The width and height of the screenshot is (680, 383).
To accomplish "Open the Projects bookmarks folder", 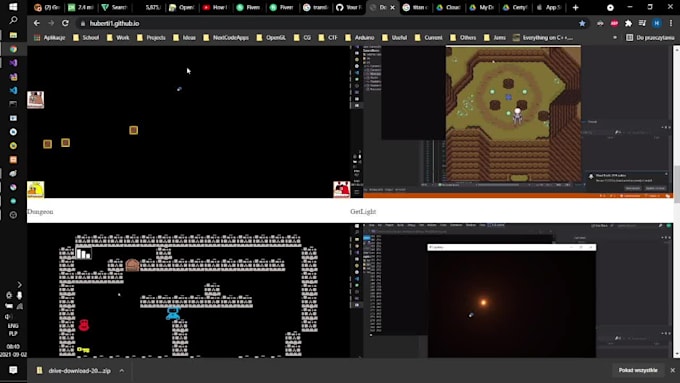I will tap(151, 38).
